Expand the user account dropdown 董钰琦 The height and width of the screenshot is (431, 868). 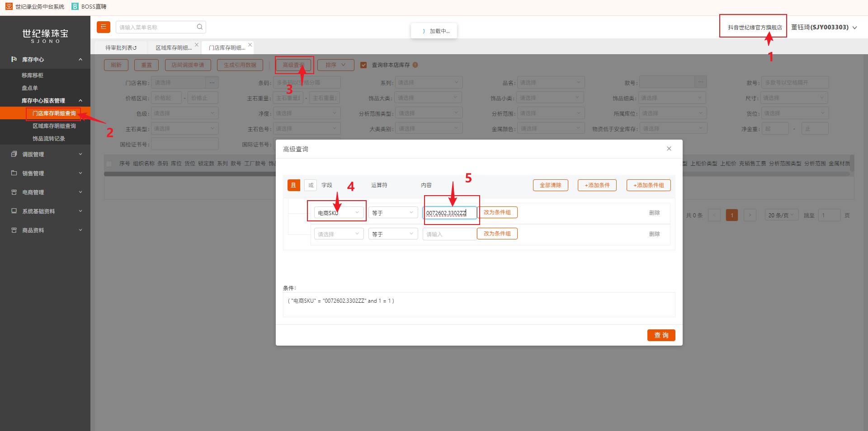854,28
